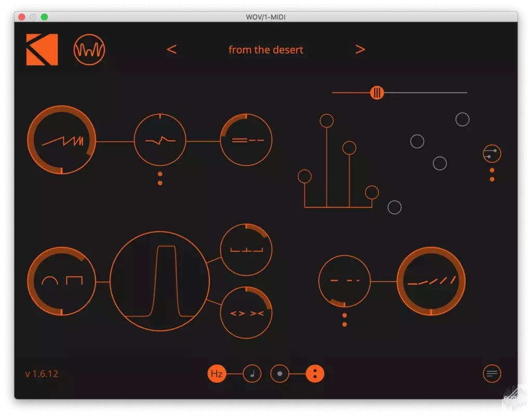Open two-dot options below the dash pattern knob
Screen dimensions: 532x416
[x=345, y=320]
